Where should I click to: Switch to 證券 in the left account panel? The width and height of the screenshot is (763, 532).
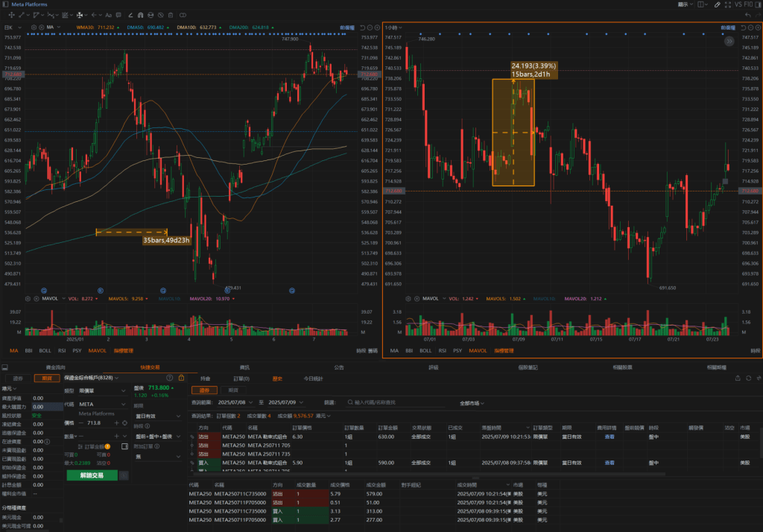tap(19, 379)
